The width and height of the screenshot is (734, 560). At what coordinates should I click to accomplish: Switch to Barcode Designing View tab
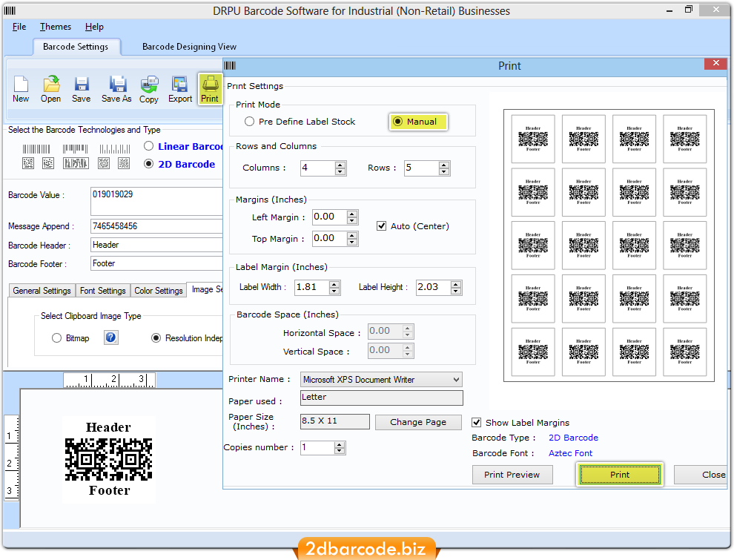click(189, 47)
